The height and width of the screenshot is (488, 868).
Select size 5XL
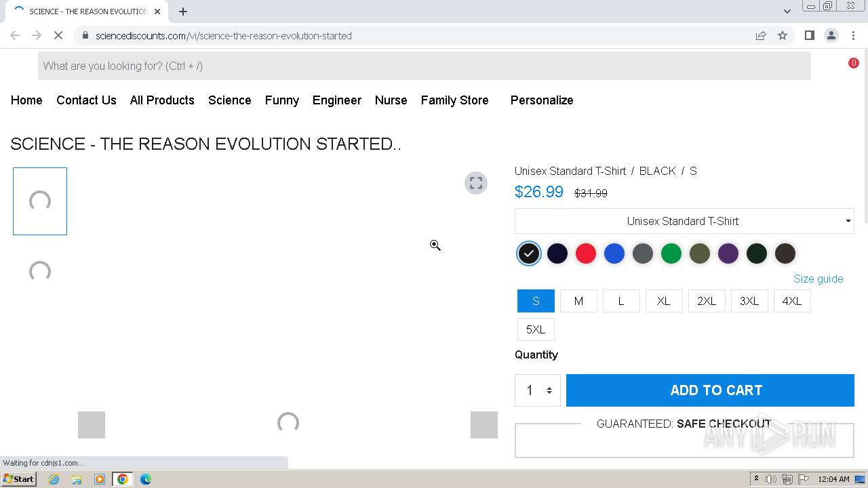click(536, 329)
